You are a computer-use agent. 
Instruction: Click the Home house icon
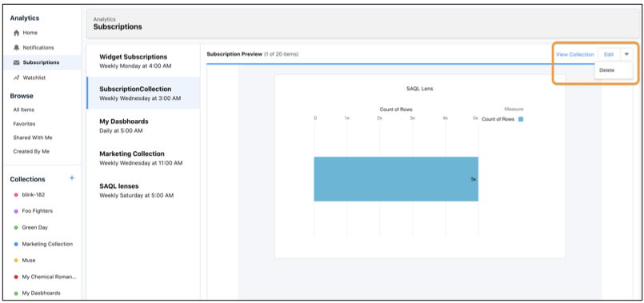tap(17, 33)
